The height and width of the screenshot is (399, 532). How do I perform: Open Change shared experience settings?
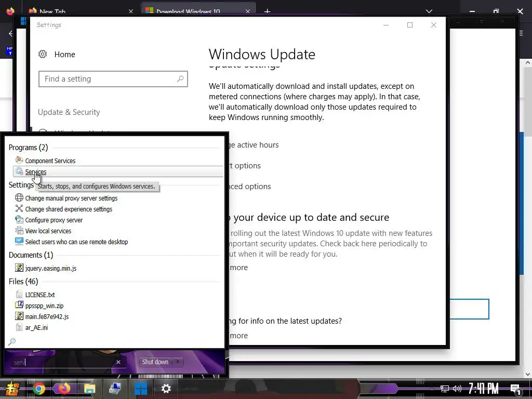[x=69, y=209]
